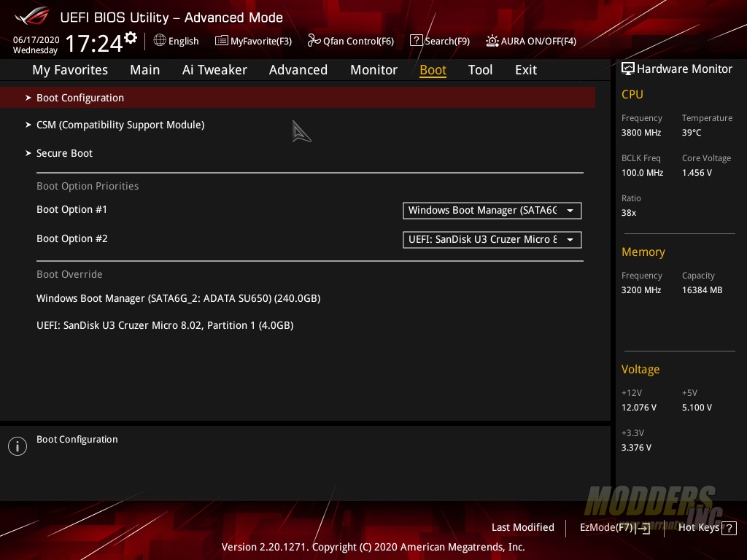The width and height of the screenshot is (747, 560).
Task: Click Boot Option #1 dropdown arrow
Action: pos(570,211)
